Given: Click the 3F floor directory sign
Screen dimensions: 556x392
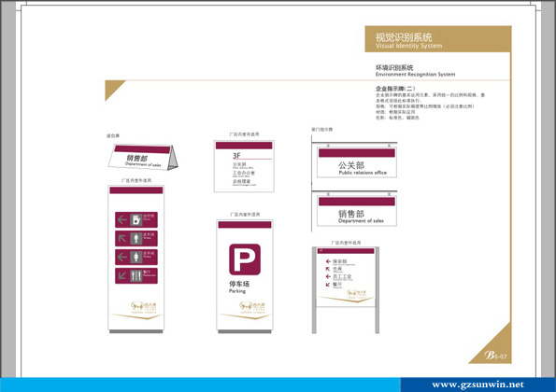Looking at the screenshot, I should click(244, 166).
